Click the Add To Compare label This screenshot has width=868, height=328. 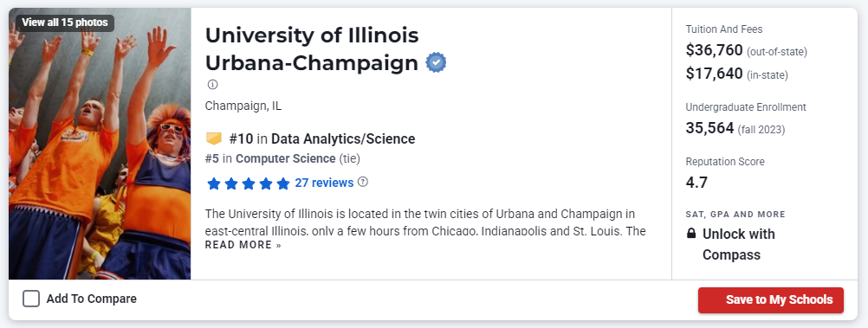91,299
